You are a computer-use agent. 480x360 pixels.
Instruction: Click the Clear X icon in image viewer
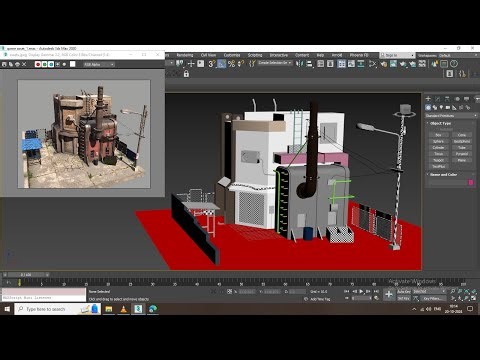[x=24, y=64]
